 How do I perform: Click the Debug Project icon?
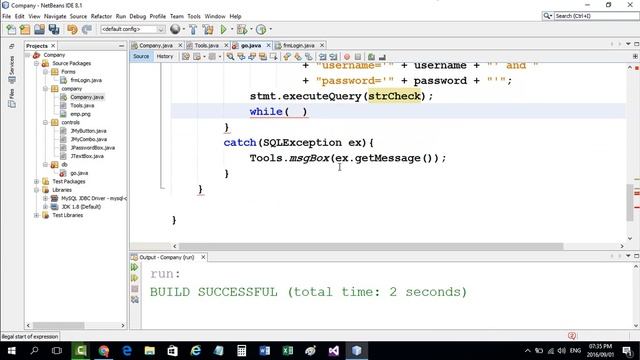pos(242,29)
